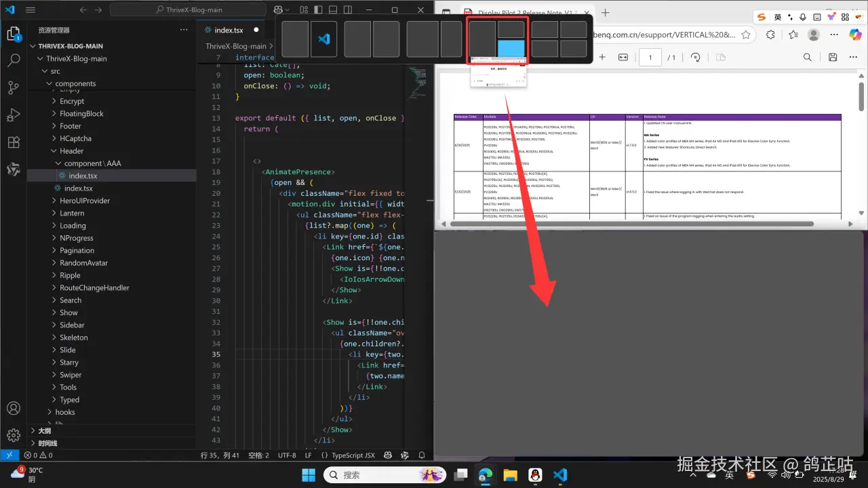Select the highlighted blue bottom-right snap zone
This screenshot has width=868, height=488.
pyautogui.click(x=511, y=48)
